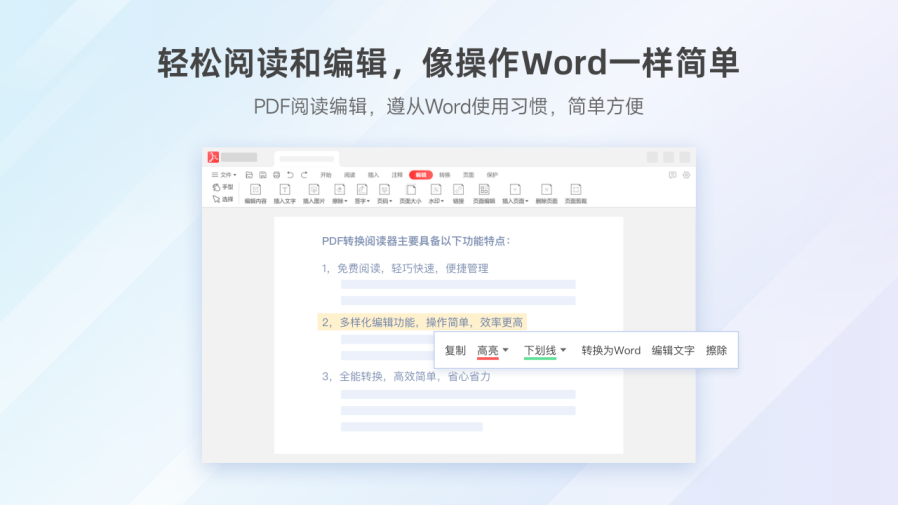
Task: Click the undo arrow icon
Action: (290, 175)
